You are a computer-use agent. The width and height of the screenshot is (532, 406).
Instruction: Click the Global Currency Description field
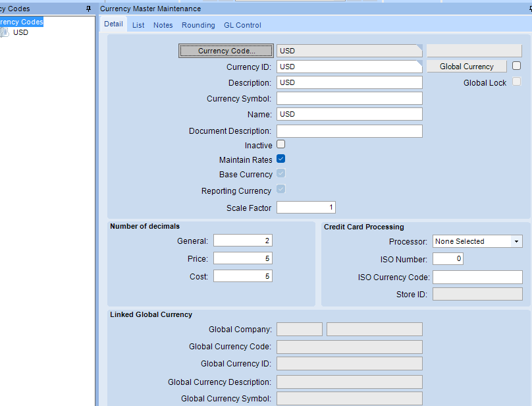(x=350, y=382)
